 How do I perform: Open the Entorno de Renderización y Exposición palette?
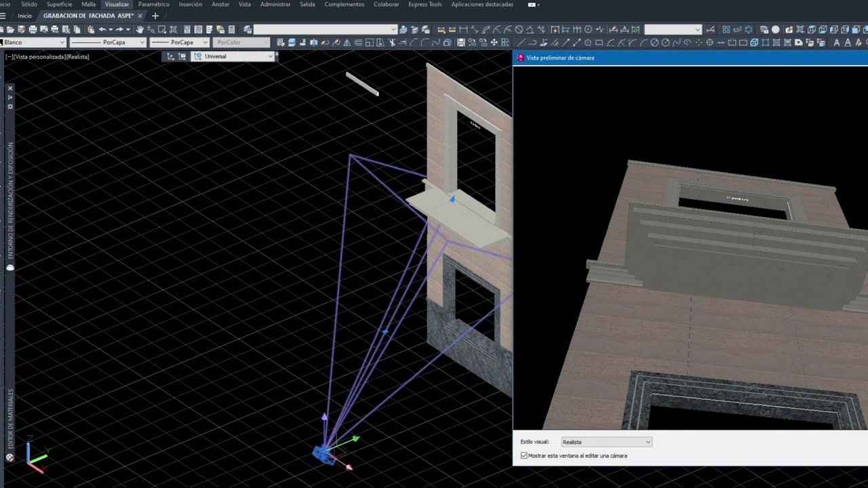tap(10, 200)
